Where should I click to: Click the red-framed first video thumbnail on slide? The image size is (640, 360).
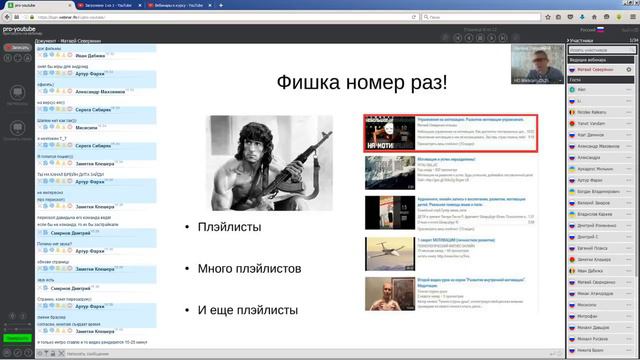390,133
